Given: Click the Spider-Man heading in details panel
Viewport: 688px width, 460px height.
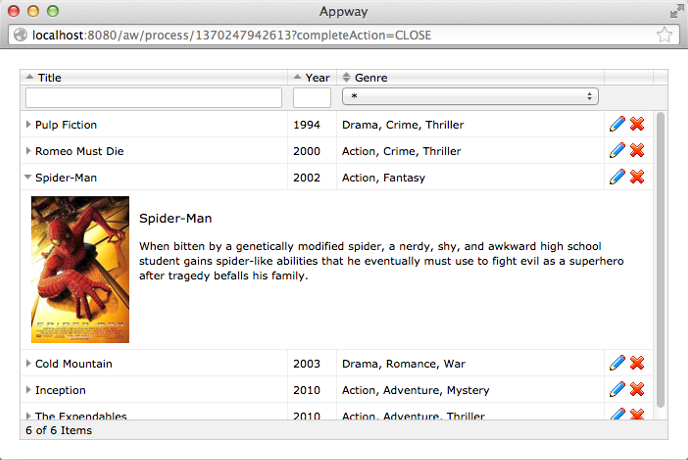Looking at the screenshot, I should coord(176,219).
